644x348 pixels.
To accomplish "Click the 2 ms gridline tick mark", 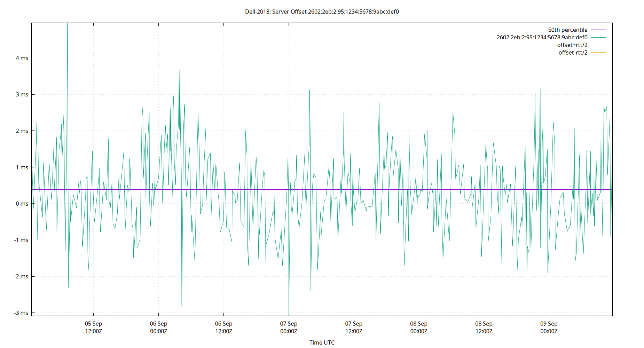I will coord(33,131).
